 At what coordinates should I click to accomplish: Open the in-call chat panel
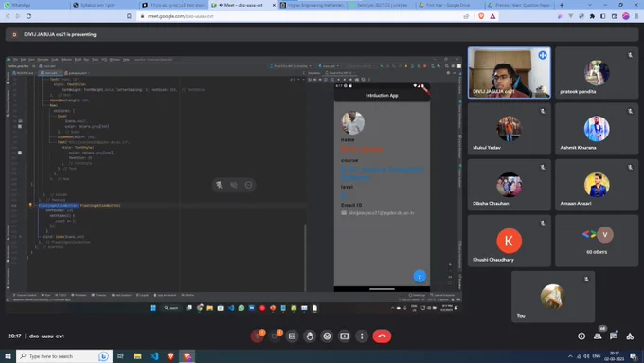point(614,336)
